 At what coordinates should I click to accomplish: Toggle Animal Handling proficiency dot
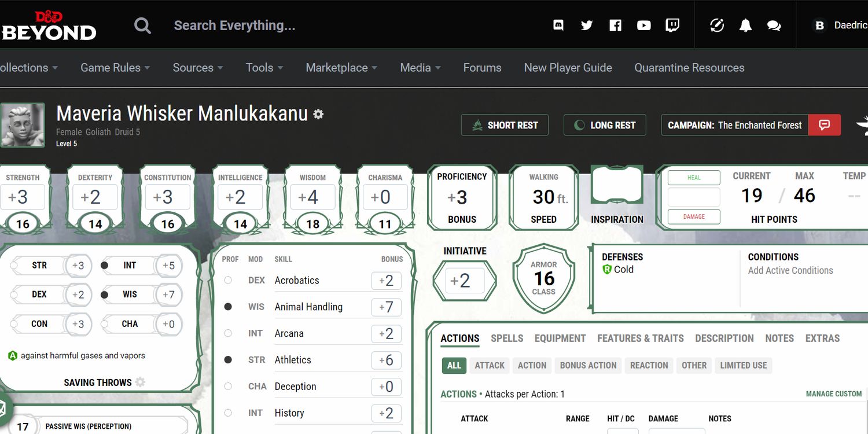[228, 307]
